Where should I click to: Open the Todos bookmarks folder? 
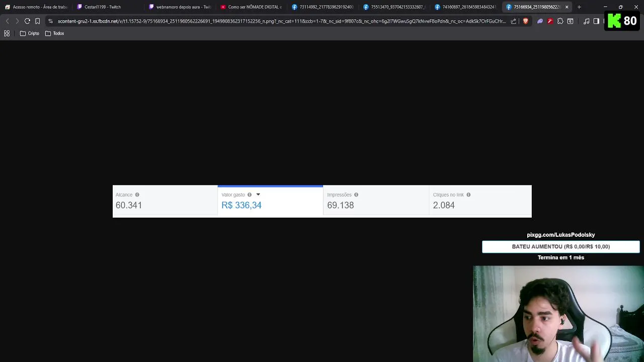click(55, 33)
